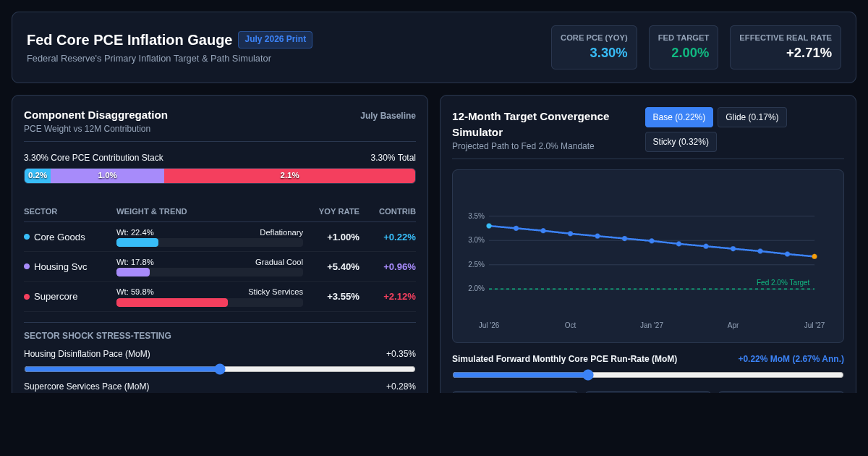Click the +3.55% YoY rate value
The height and width of the screenshot is (456, 868).
tap(343, 296)
